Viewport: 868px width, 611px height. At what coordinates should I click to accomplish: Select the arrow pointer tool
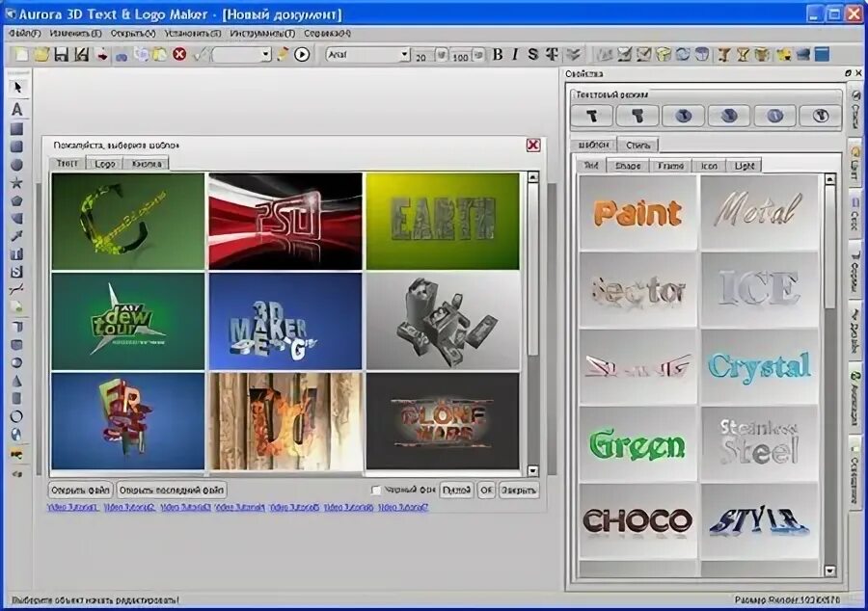pos(17,88)
